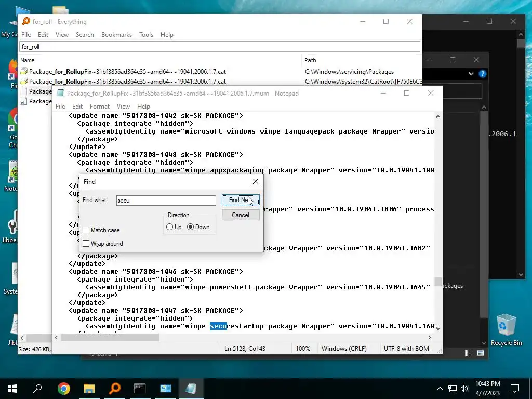
Task: Click the 'Ln 5128, Col 43' status entry
Action: click(245, 349)
